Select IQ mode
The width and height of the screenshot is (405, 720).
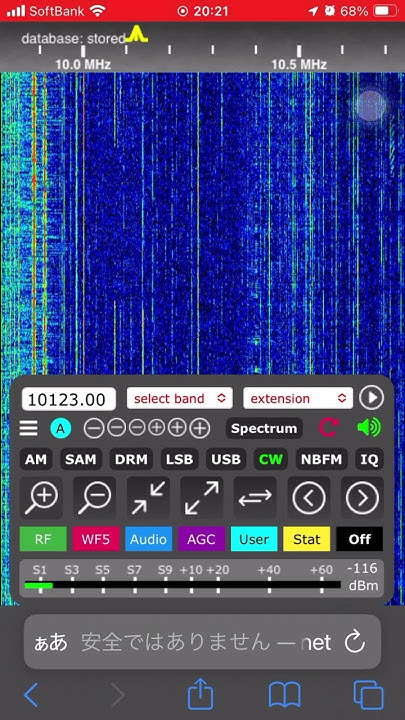click(369, 459)
